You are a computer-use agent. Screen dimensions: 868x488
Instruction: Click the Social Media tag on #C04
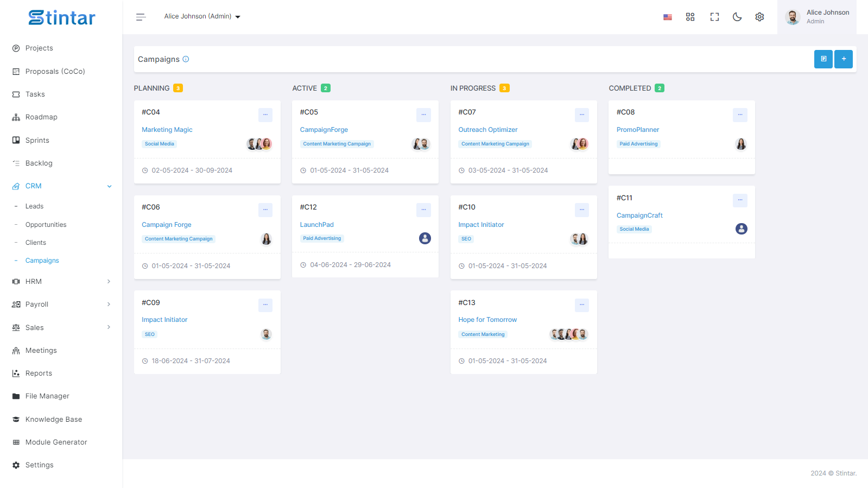(160, 144)
